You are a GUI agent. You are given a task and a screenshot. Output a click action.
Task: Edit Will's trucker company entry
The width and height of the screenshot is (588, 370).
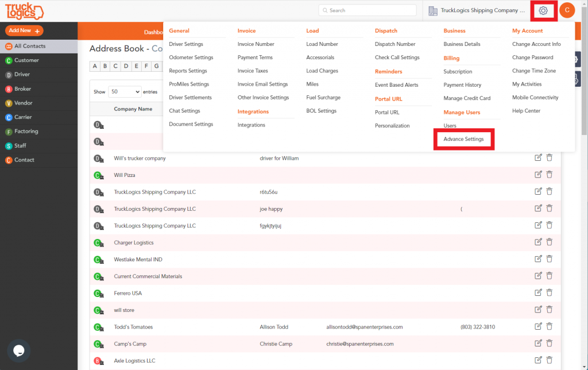[x=538, y=157]
